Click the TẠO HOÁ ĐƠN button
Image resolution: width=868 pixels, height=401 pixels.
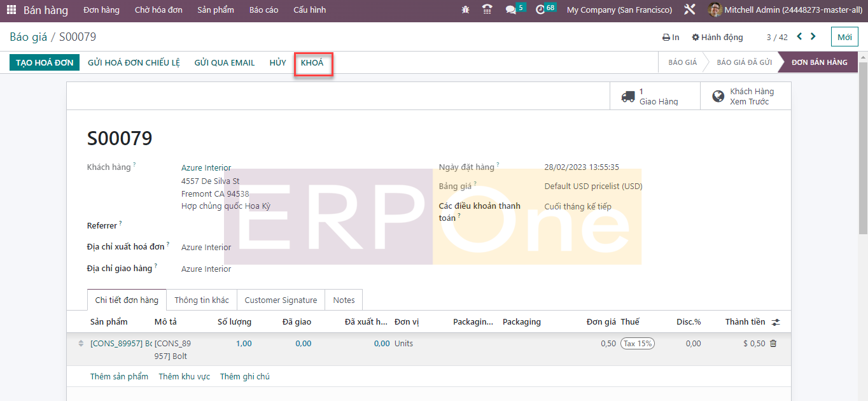click(x=45, y=62)
